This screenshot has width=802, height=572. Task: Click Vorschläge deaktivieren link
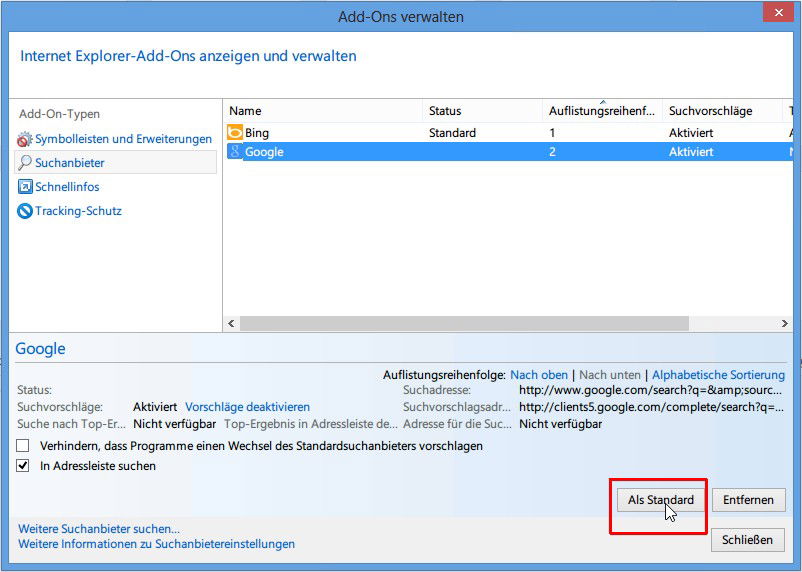coord(248,407)
